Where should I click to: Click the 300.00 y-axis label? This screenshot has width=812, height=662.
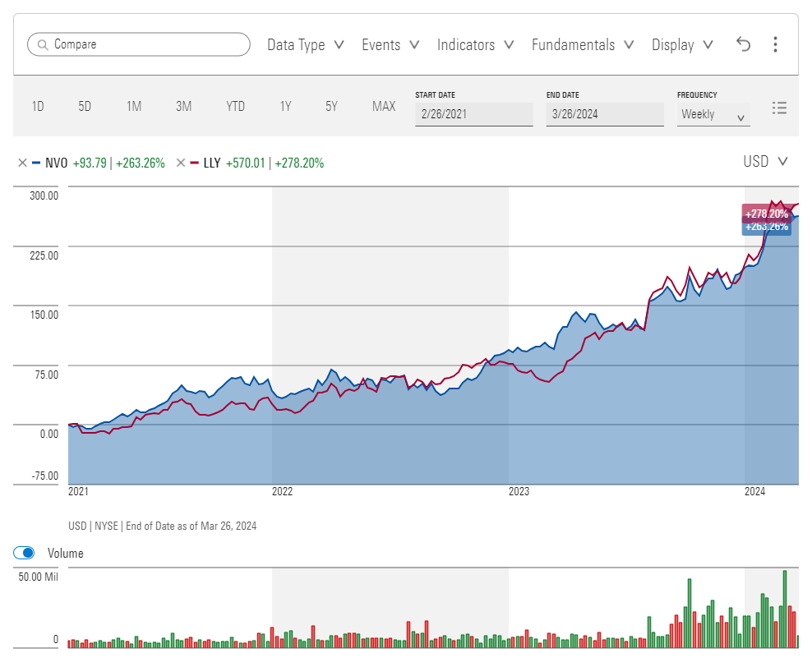coord(44,195)
